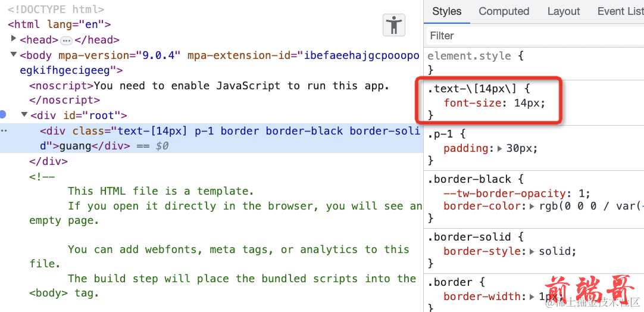Expand the border-color shorthand arrow
This screenshot has width=644, height=312.
pos(532,207)
